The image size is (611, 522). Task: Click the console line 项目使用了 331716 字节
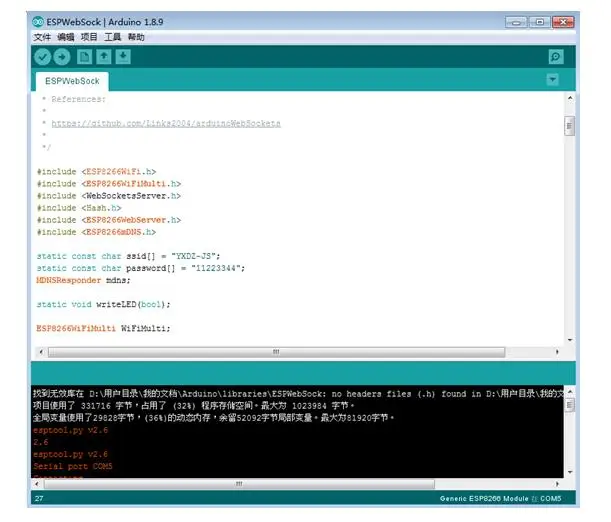(x=194, y=406)
